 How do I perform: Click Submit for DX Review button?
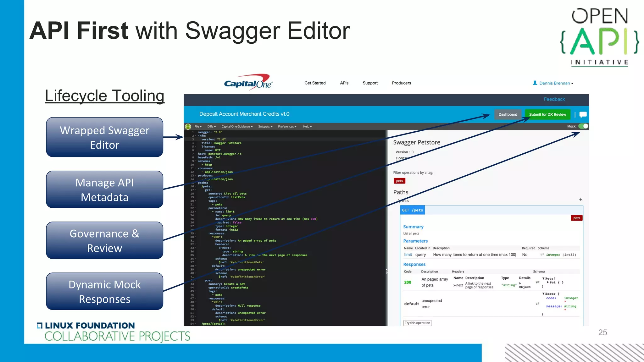click(x=547, y=114)
